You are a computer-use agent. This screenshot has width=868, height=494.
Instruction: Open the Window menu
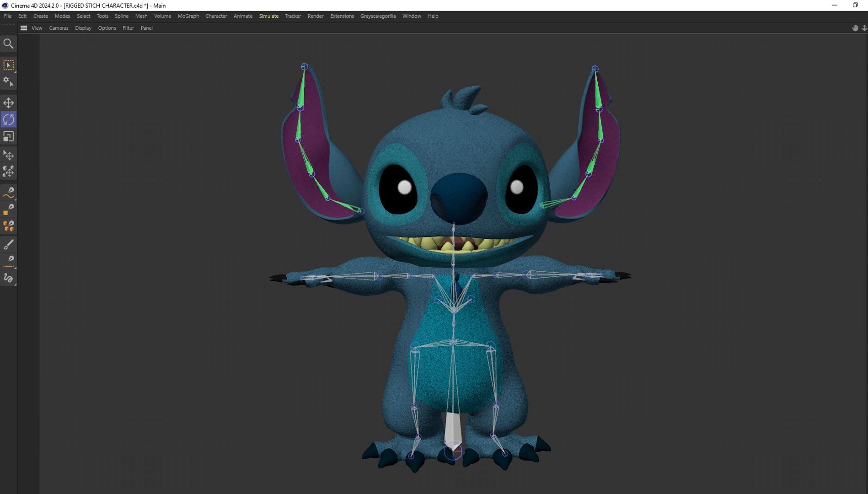click(412, 16)
